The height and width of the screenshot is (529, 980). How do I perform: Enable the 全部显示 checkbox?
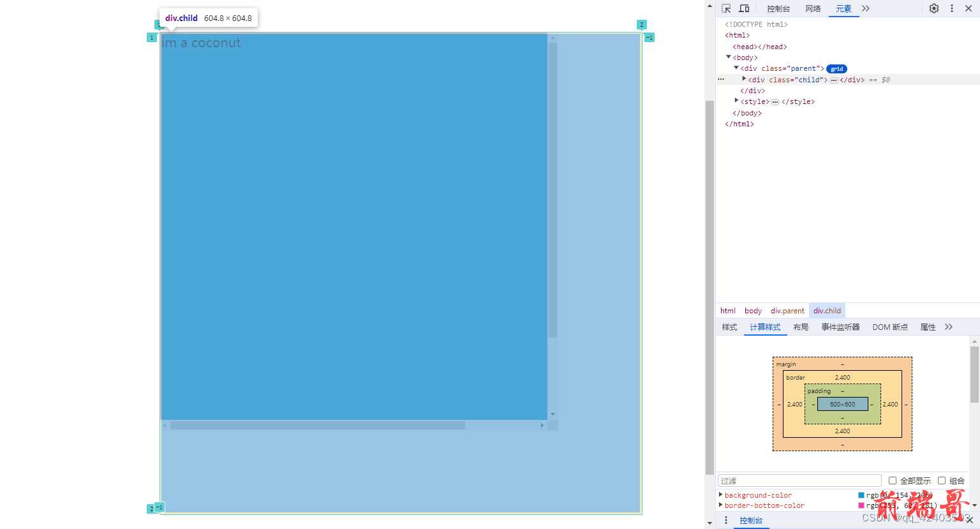[893, 481]
